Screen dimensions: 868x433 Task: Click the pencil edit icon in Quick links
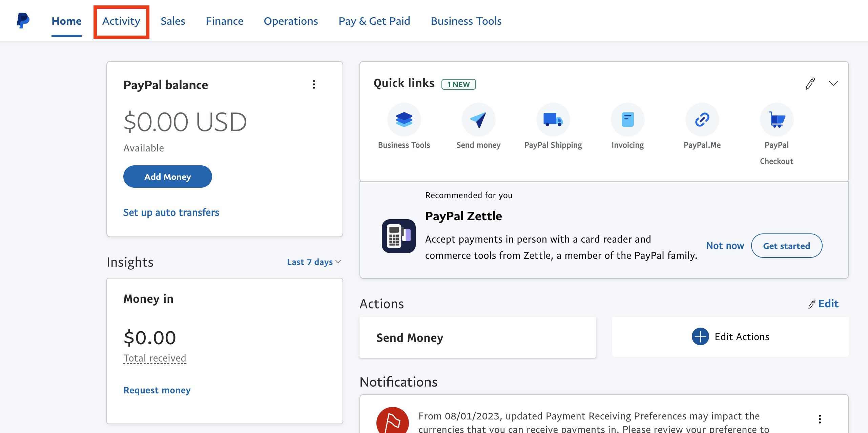(810, 84)
